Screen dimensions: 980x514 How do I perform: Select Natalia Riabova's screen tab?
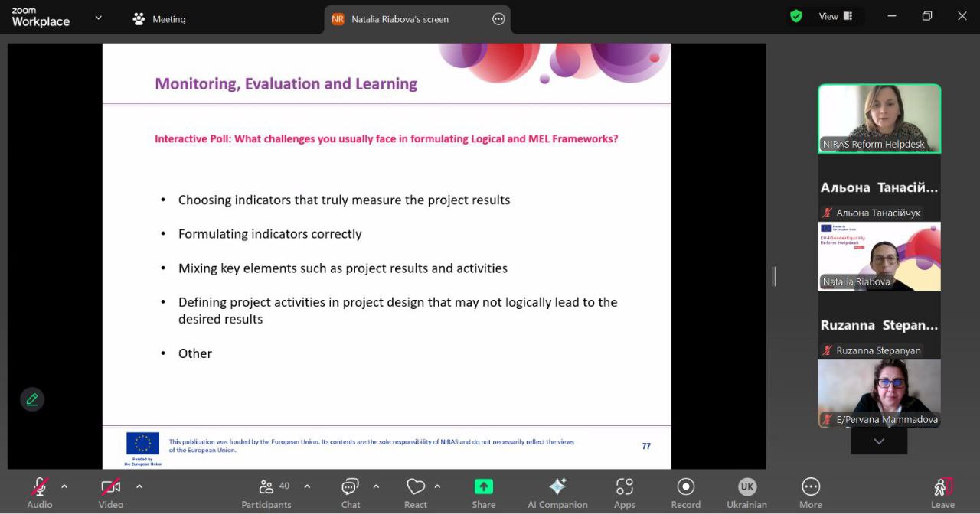click(x=400, y=19)
